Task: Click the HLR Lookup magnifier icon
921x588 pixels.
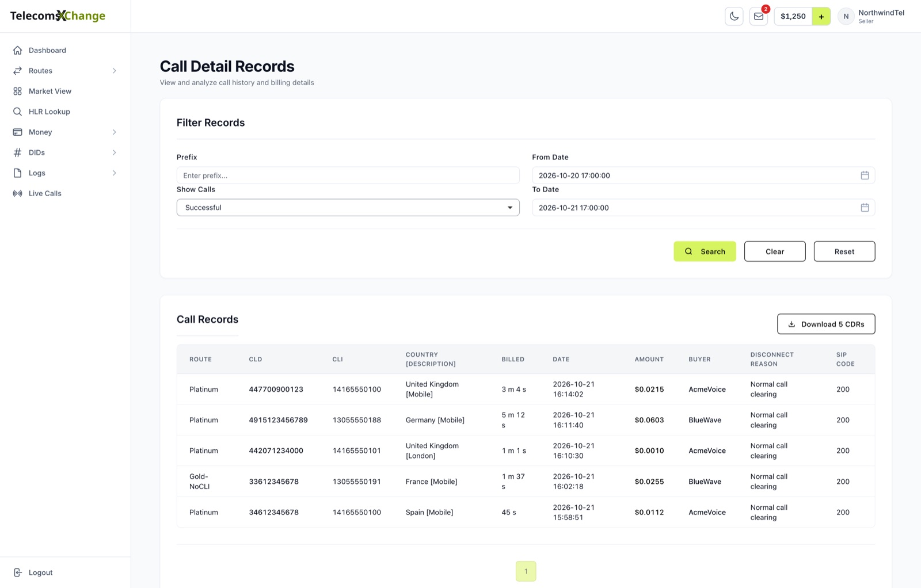Action: pos(17,112)
